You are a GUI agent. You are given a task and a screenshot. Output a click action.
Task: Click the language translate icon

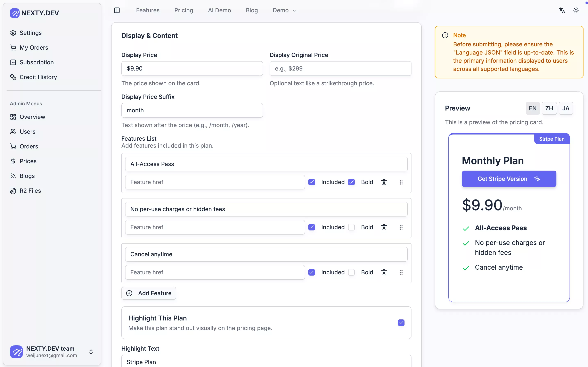point(562,10)
